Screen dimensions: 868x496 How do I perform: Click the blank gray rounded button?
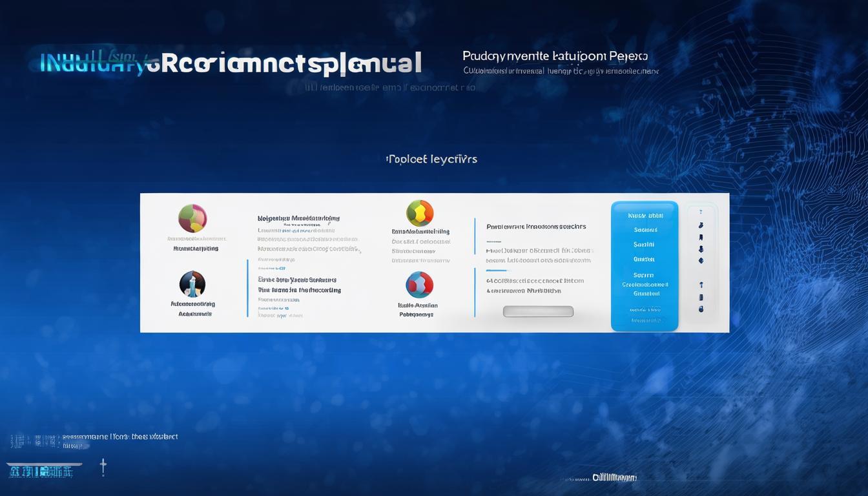click(x=538, y=311)
